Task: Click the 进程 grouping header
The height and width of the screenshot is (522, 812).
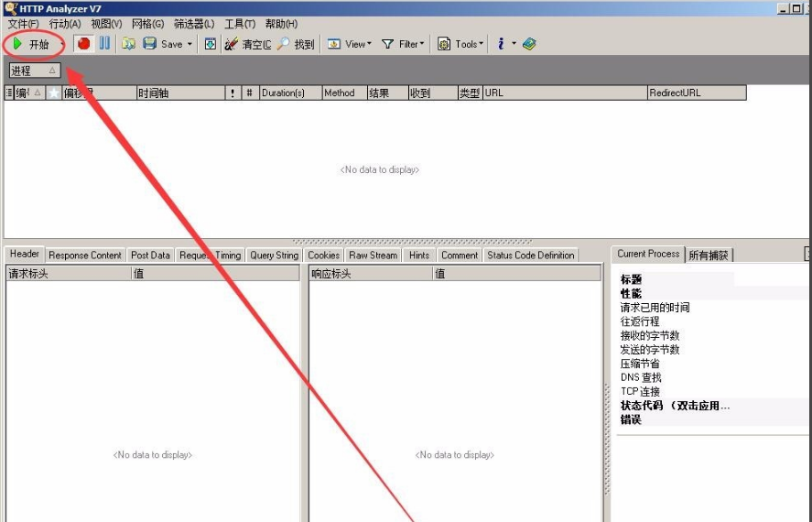Action: coord(35,71)
